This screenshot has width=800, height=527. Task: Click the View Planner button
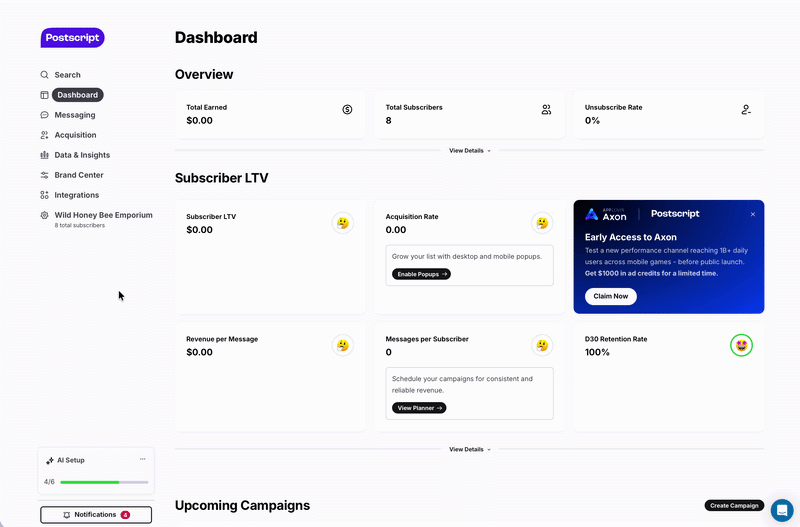pyautogui.click(x=419, y=408)
